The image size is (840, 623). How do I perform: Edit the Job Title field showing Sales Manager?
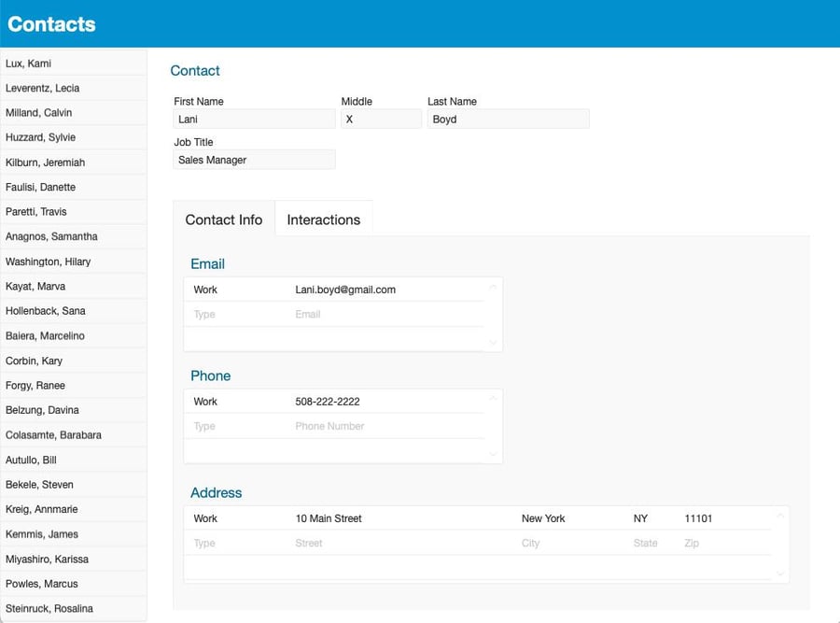pos(253,159)
